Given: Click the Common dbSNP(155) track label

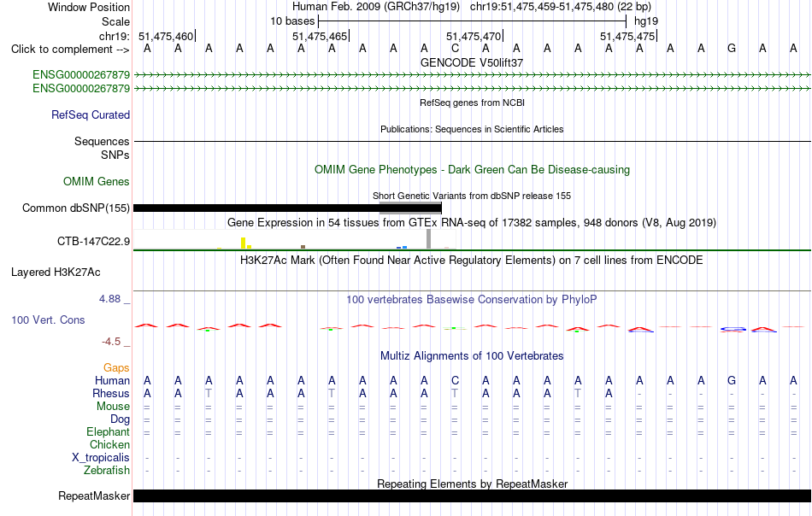Looking at the screenshot, I should coord(75,208).
